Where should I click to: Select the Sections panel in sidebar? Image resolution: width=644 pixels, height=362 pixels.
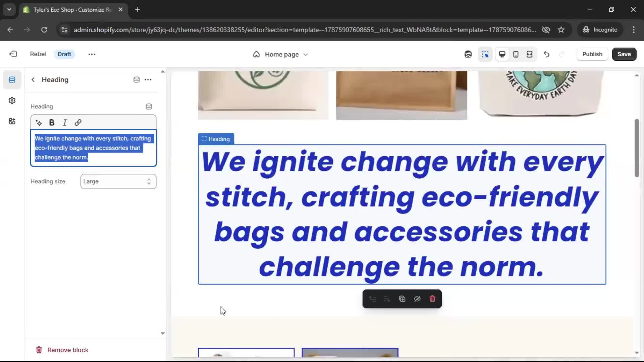(x=12, y=79)
